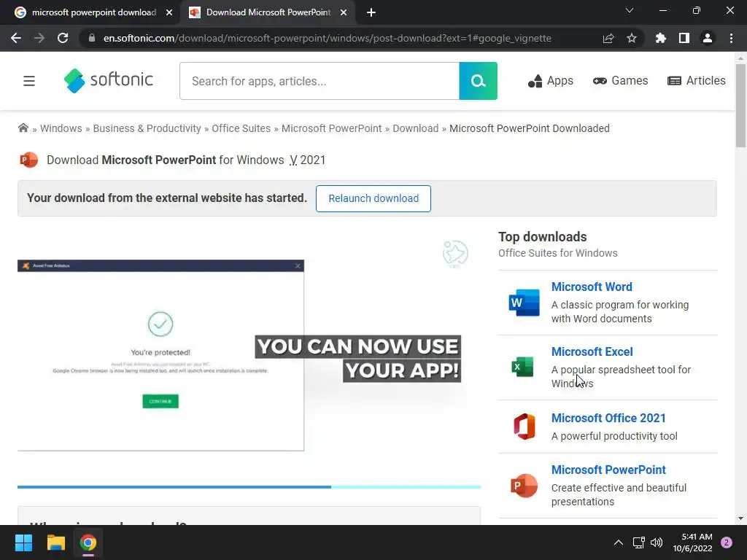Image resolution: width=747 pixels, height=560 pixels.
Task: Open Chrome's three-dot menu
Action: click(x=731, y=38)
